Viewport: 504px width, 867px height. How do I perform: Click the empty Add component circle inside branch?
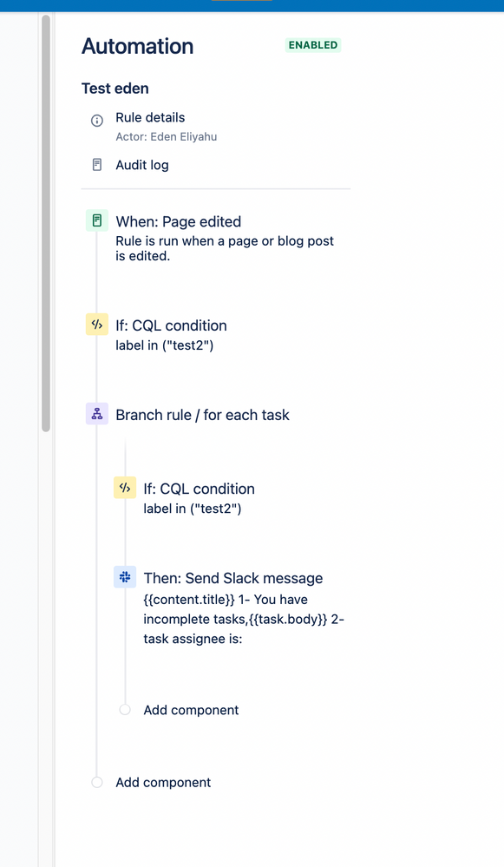(124, 709)
